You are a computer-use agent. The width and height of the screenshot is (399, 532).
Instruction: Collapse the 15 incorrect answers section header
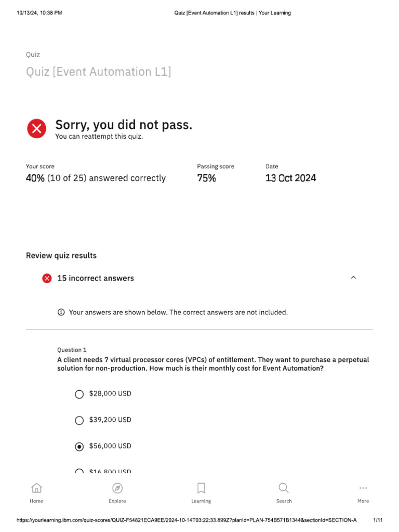click(199, 278)
